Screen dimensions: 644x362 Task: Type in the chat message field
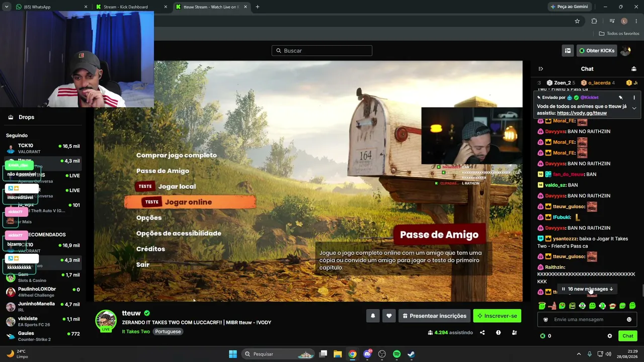(588, 320)
